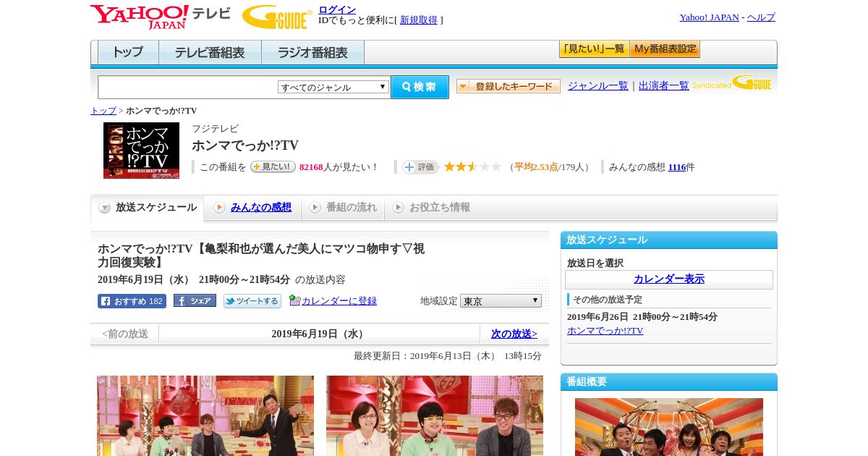This screenshot has width=868, height=456.
Task: Open the ヘルプ link
Action: (761, 17)
